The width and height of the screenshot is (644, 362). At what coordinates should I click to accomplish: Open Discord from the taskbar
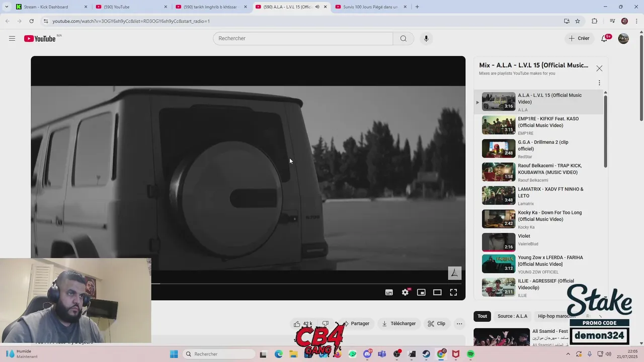[x=368, y=354]
